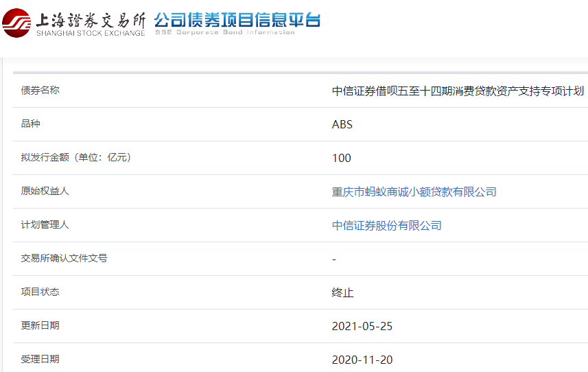Image resolution: width=588 pixels, height=372 pixels.
Task: Open the 重庆市蚂蚁商诚小额贷款有限公司 link
Action: [414, 192]
